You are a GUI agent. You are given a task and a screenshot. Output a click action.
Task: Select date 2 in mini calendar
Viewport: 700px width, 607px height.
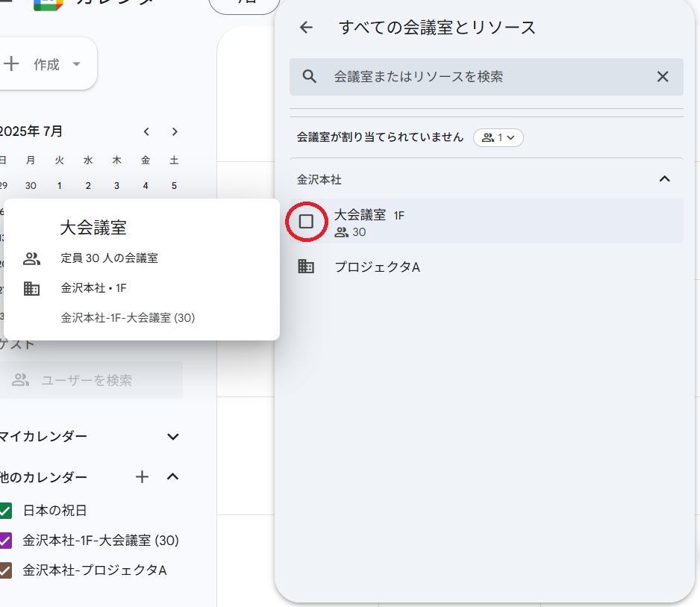click(x=88, y=185)
